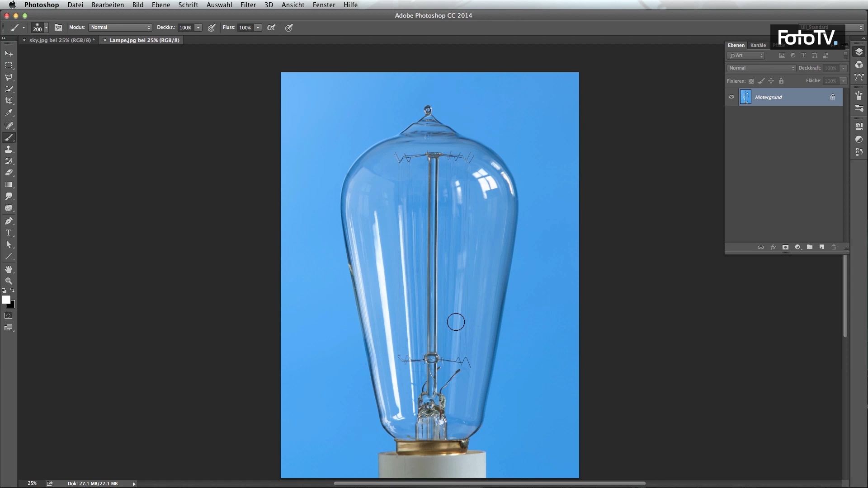Toggle lock image pixels brush icon
Viewport: 868px width, 488px height.
click(761, 81)
